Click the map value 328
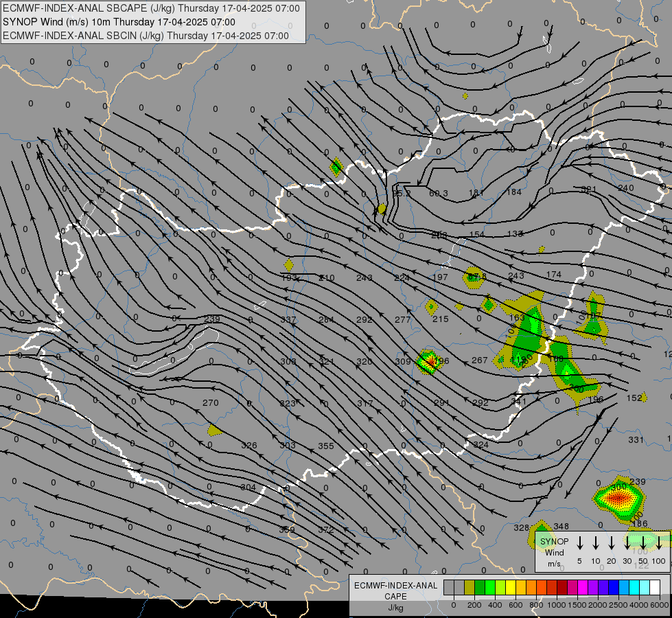The height and width of the screenshot is (618, 672). click(x=522, y=528)
